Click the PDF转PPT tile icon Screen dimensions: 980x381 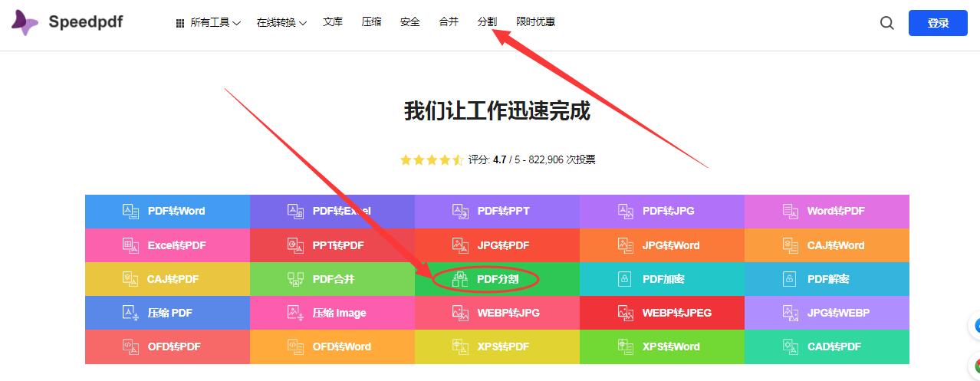[x=461, y=211]
